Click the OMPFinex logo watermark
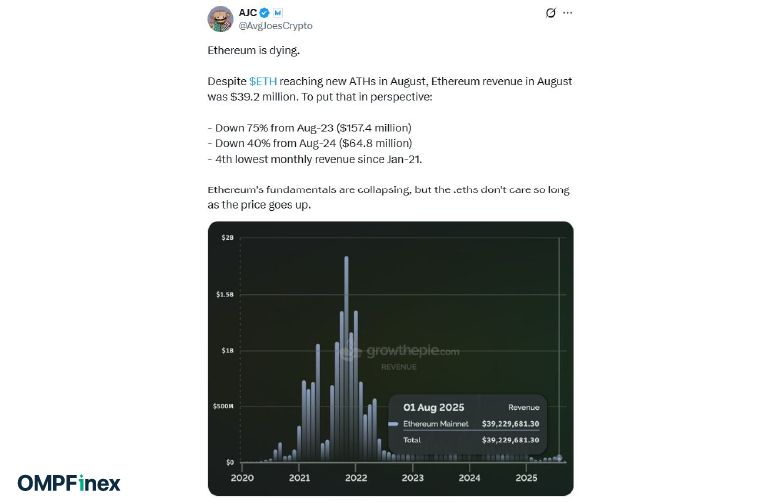Viewport: 780px width, 503px height. pyautogui.click(x=69, y=483)
